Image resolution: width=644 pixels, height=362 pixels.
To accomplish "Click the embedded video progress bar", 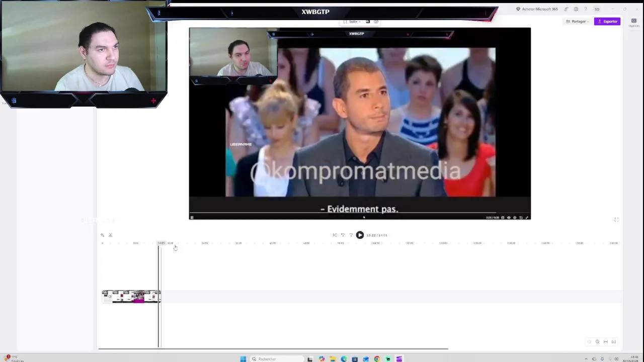I will (x=360, y=213).
